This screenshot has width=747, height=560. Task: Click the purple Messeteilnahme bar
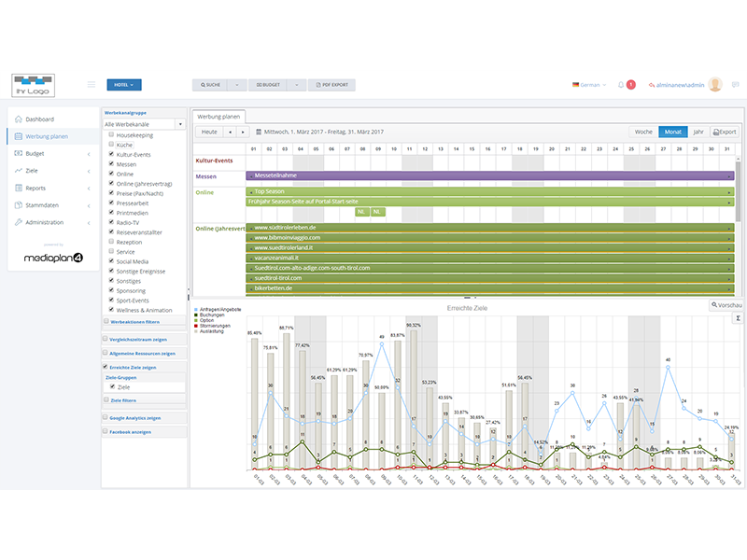[x=486, y=175]
